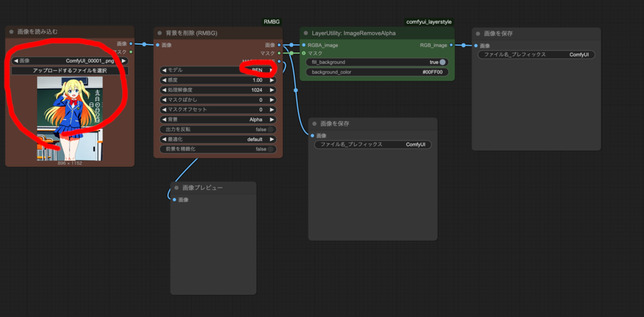Screen dimensions: 644x317
Task: Click the RGBA_image input port
Action: pyautogui.click(x=304, y=45)
